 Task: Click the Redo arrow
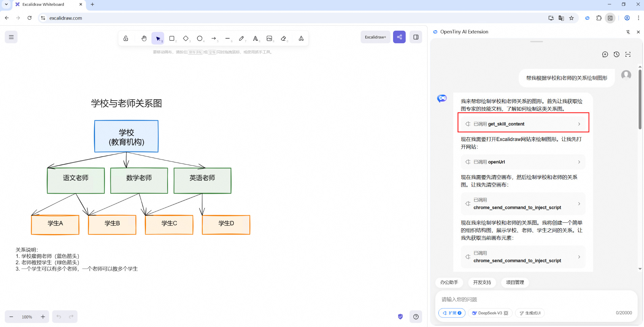(x=71, y=317)
